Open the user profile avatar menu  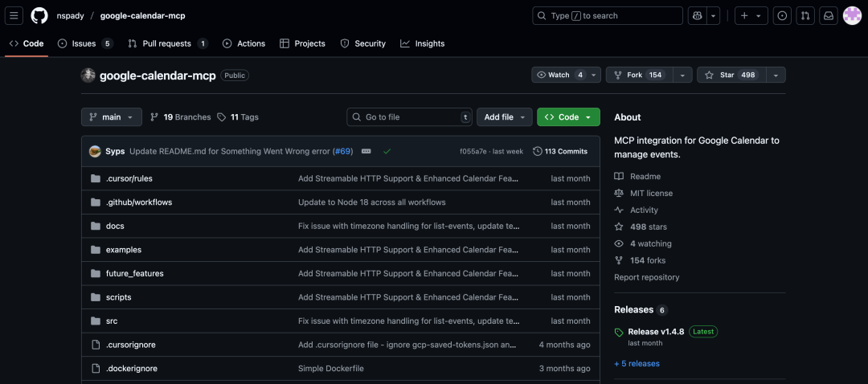pos(852,15)
